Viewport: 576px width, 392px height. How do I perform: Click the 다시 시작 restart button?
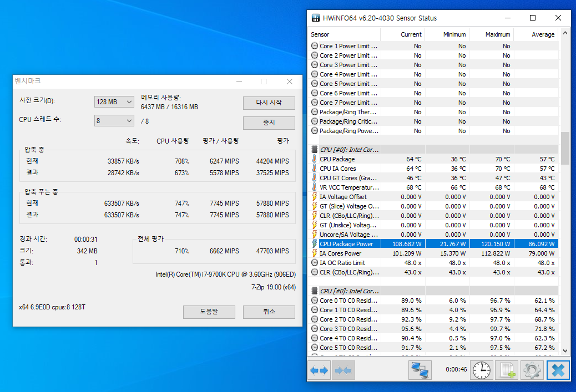tap(269, 103)
